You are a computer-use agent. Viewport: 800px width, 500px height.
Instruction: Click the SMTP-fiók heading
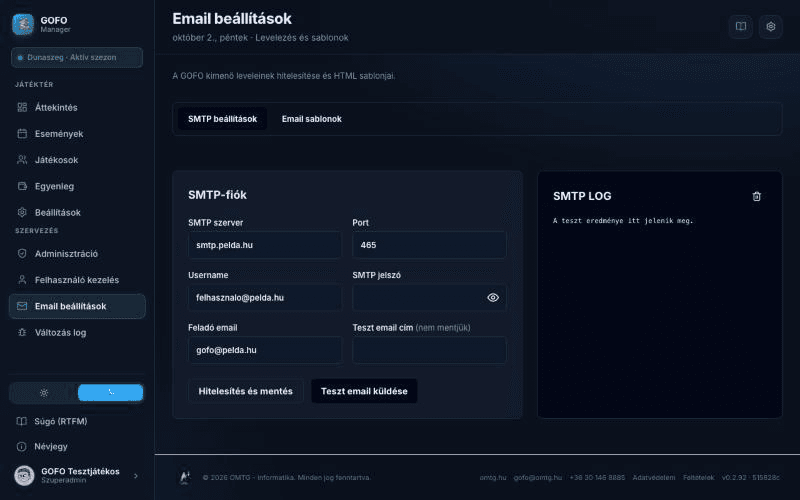217,194
